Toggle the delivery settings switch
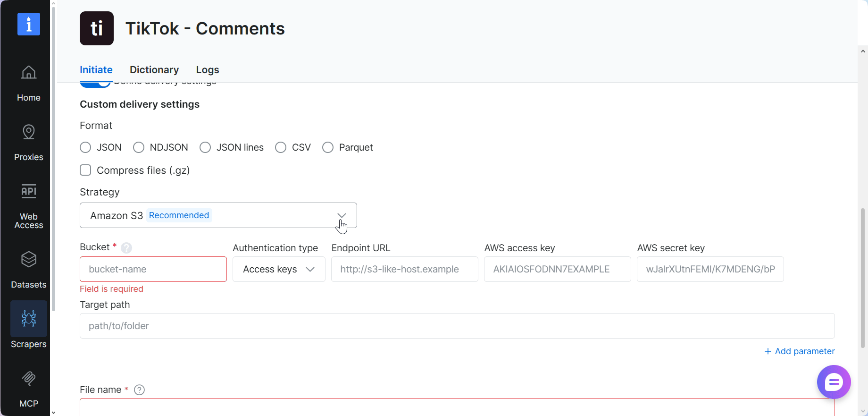The image size is (868, 416). click(x=95, y=85)
